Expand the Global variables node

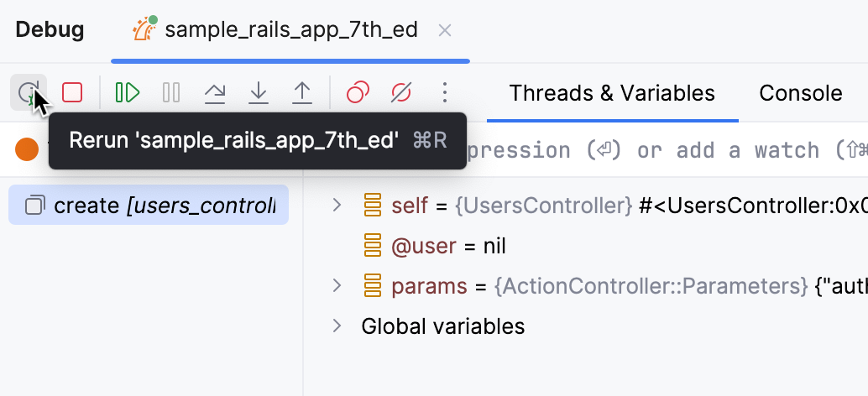pos(337,326)
